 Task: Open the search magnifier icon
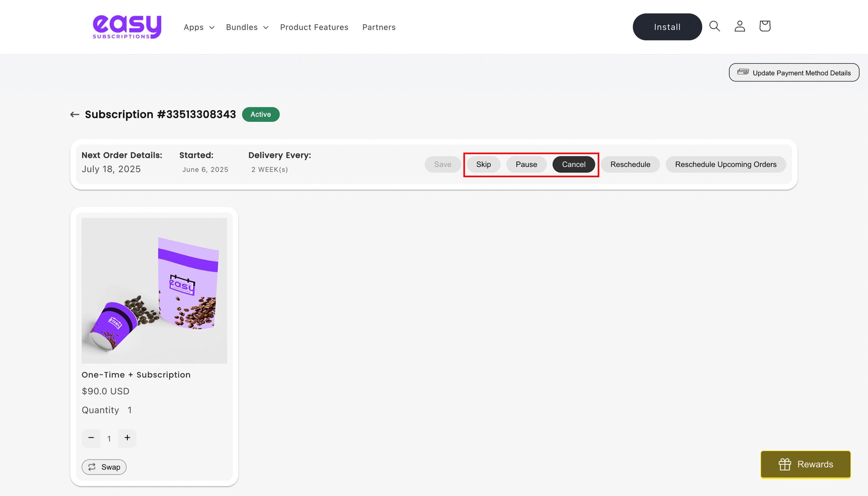click(x=714, y=26)
